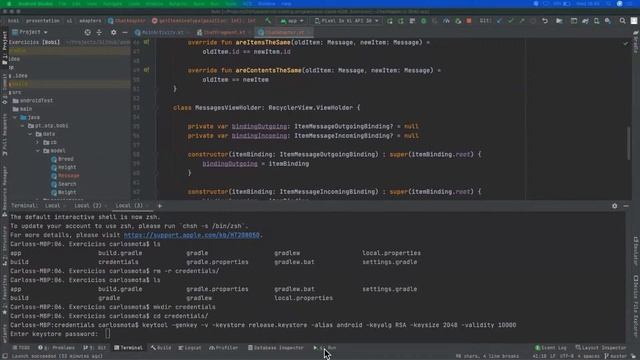Image resolution: width=640 pixels, height=360 pixels.
Task: Open the Database Inspector tool window
Action: (276, 348)
